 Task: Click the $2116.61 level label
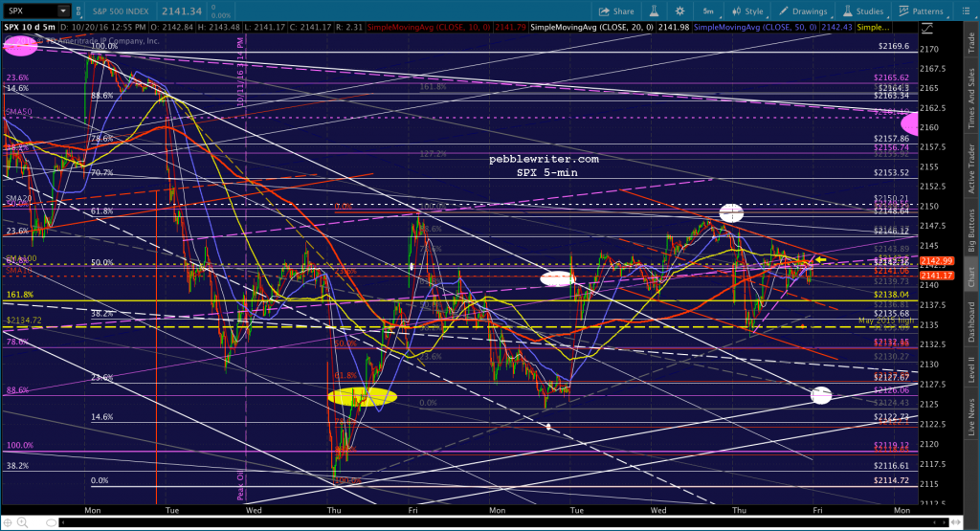point(893,466)
